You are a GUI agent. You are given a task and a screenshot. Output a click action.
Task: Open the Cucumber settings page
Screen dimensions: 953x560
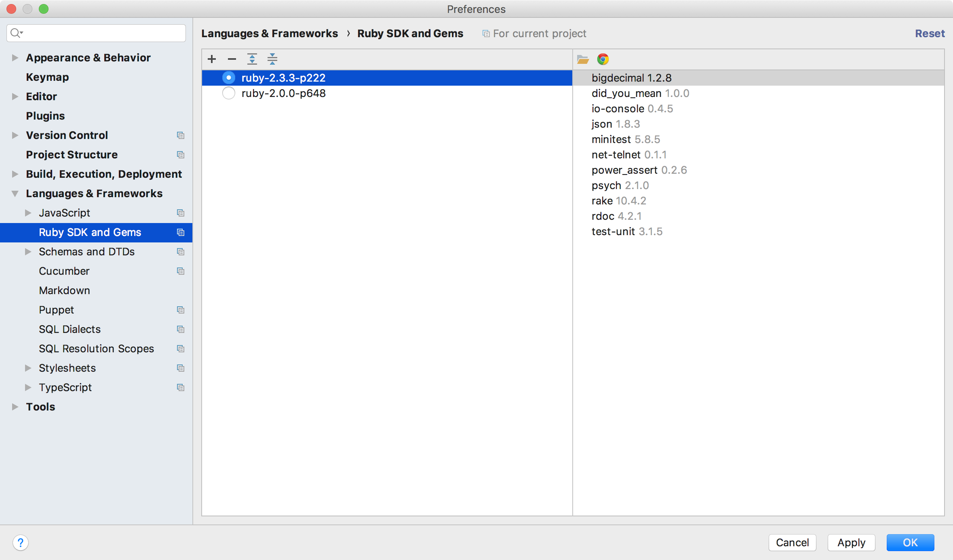64,271
